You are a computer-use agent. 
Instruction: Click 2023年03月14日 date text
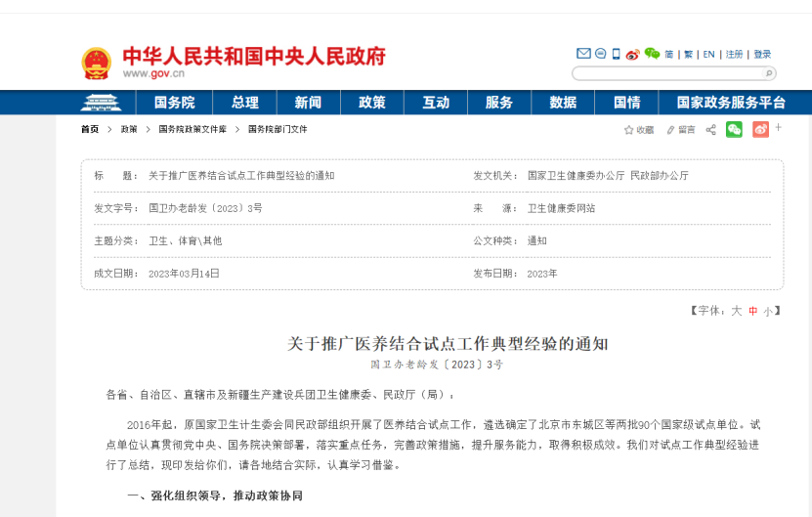click(184, 274)
